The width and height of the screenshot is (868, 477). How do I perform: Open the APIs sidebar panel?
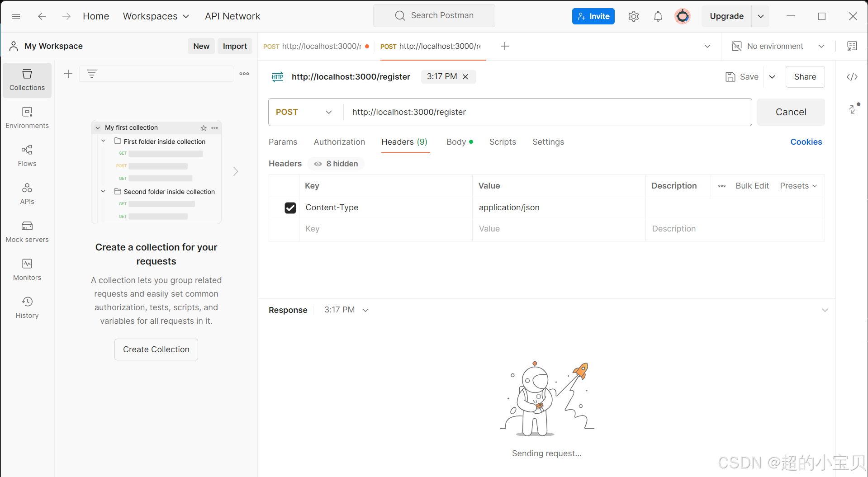[x=27, y=194]
